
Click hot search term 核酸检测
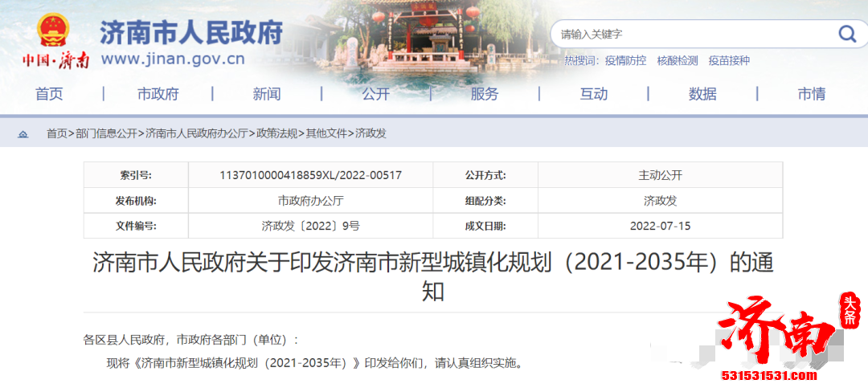pos(678,61)
